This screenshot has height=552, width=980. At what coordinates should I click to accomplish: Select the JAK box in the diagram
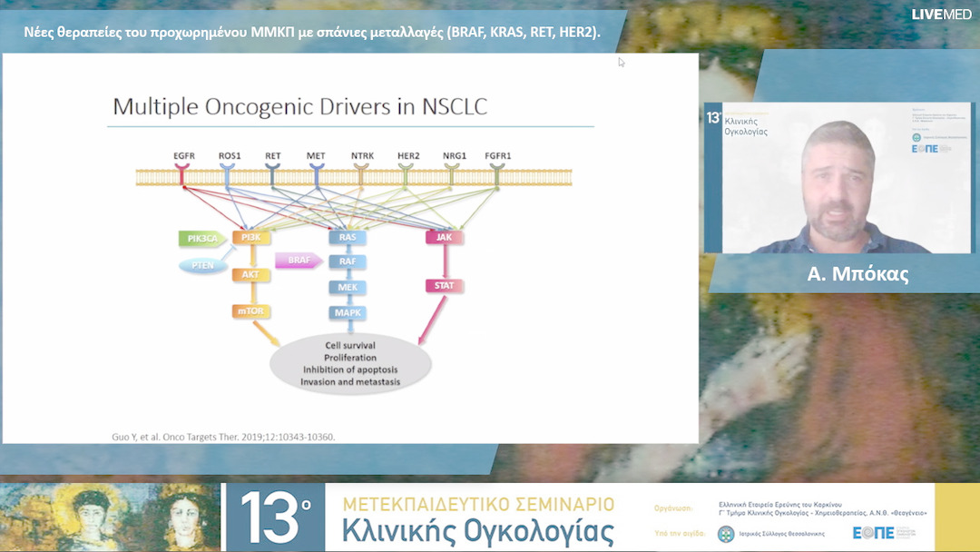[444, 238]
